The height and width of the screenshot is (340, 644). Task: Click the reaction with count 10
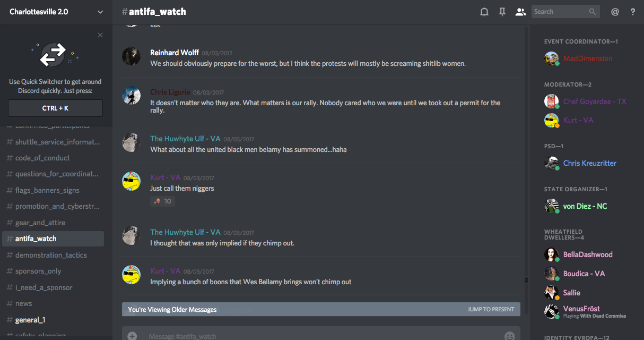[163, 201]
